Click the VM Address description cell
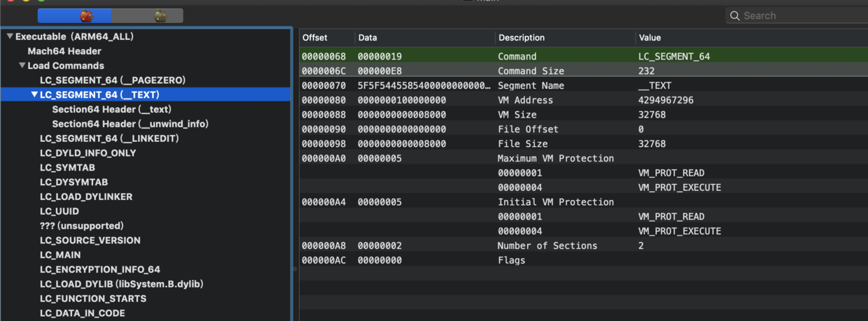 525,100
